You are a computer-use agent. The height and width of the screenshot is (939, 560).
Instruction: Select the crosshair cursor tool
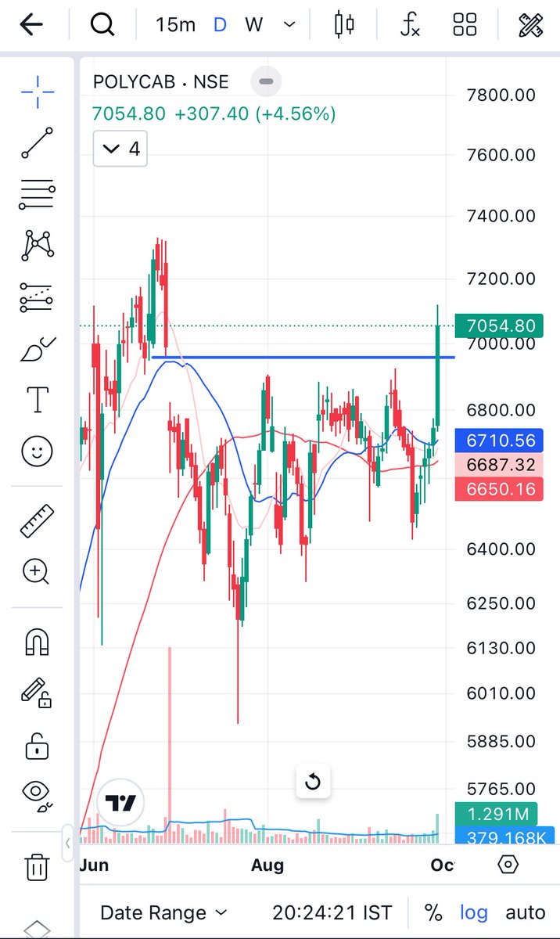[38, 92]
